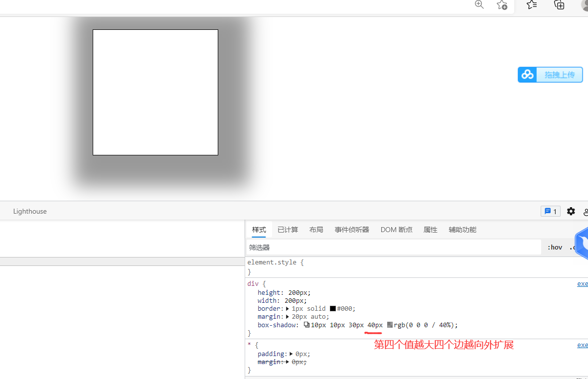Switch to 辅助功能 tab

tap(462, 230)
